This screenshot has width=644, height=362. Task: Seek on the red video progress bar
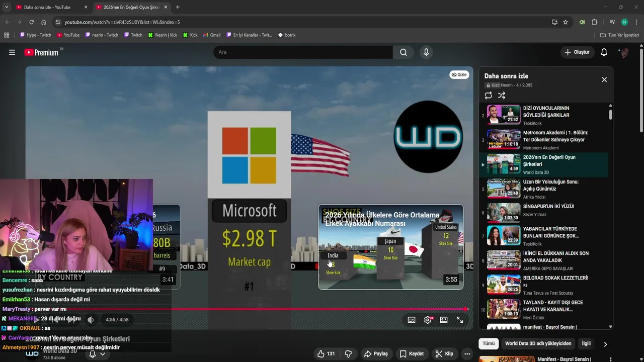click(247, 309)
